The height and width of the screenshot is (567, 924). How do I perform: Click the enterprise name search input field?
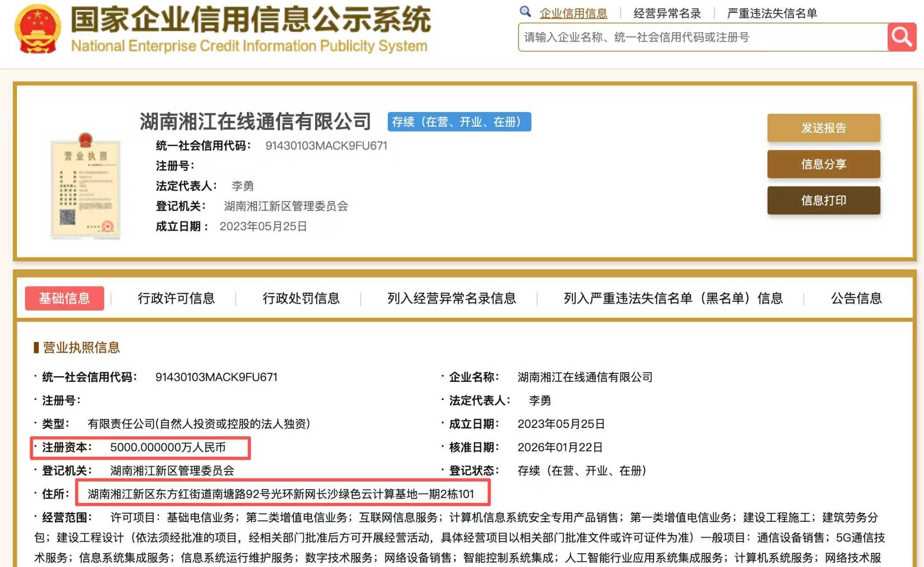(x=702, y=37)
